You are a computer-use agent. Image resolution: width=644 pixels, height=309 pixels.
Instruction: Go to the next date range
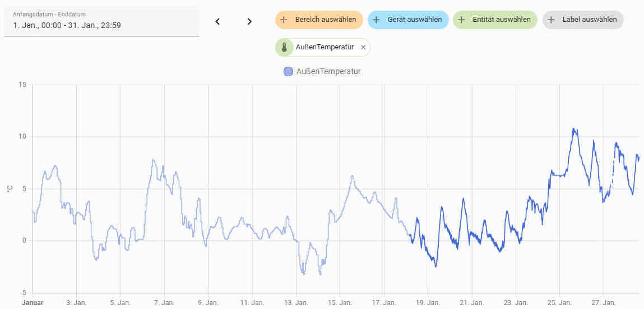pyautogui.click(x=249, y=21)
